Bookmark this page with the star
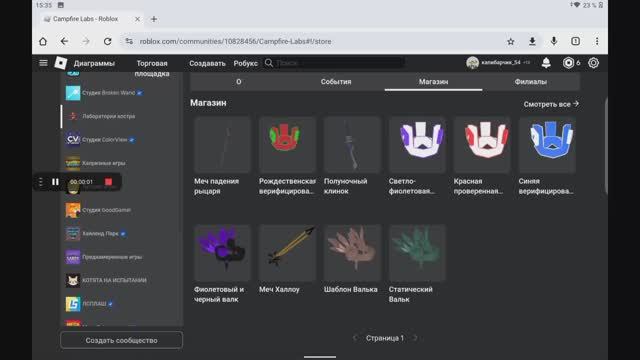 tap(511, 41)
